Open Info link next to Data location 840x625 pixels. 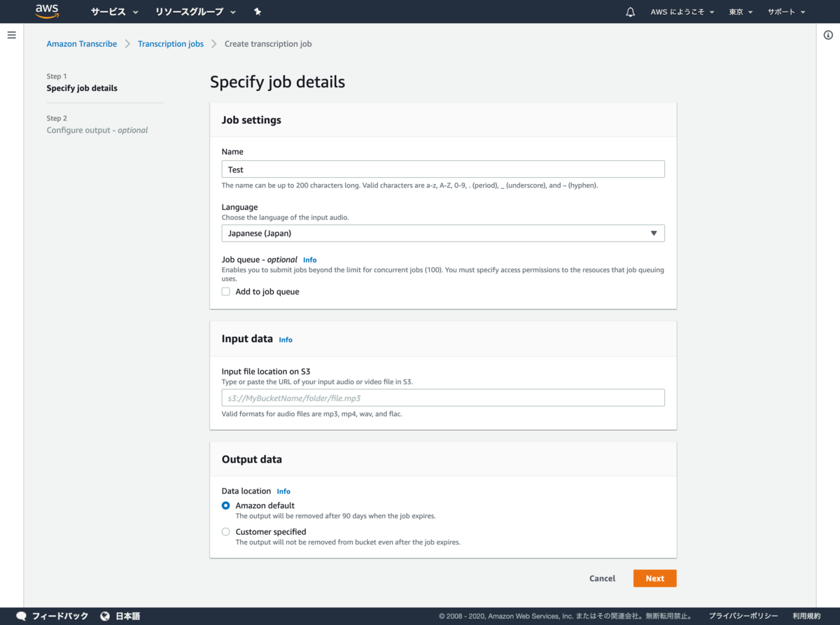point(283,491)
